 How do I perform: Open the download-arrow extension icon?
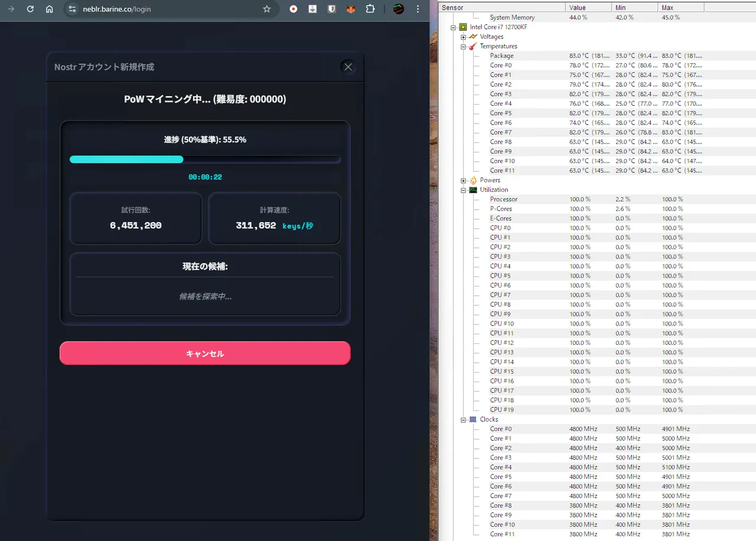(312, 9)
